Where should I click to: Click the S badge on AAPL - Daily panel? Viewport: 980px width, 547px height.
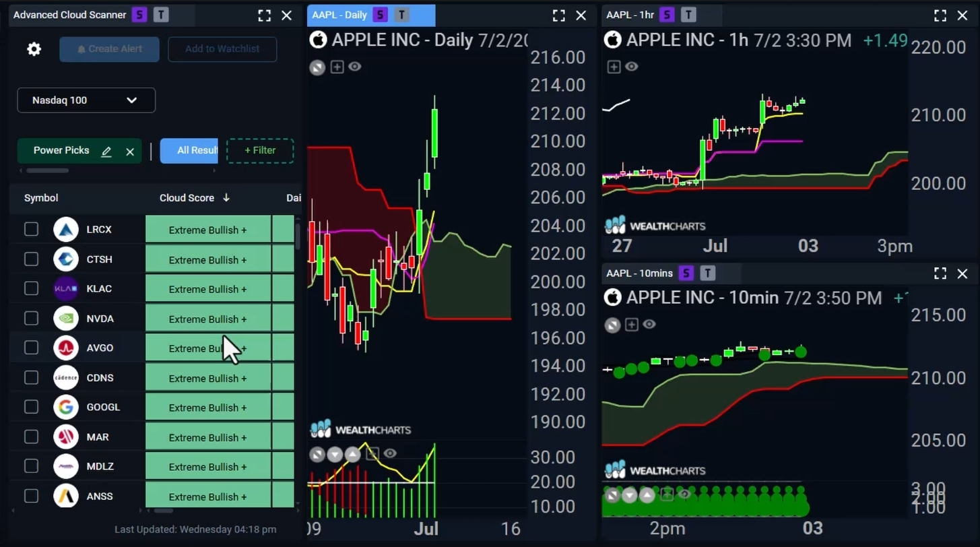click(380, 15)
